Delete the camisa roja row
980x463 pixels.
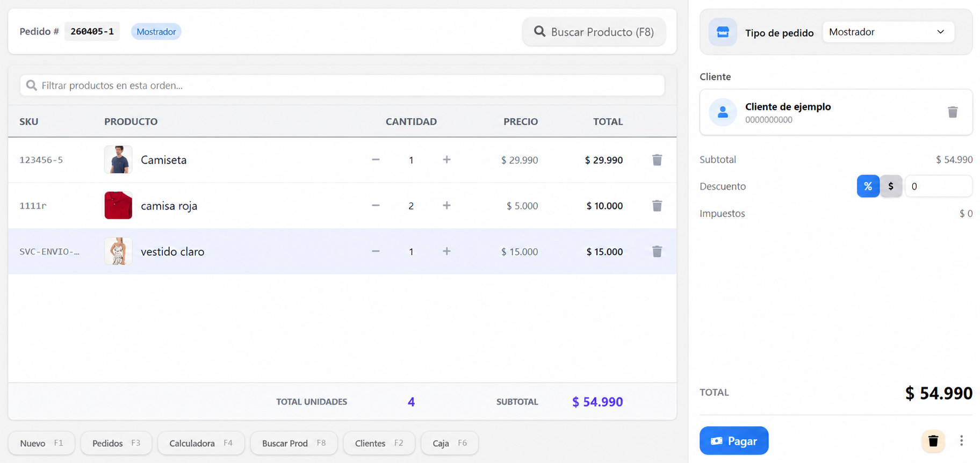pos(657,206)
